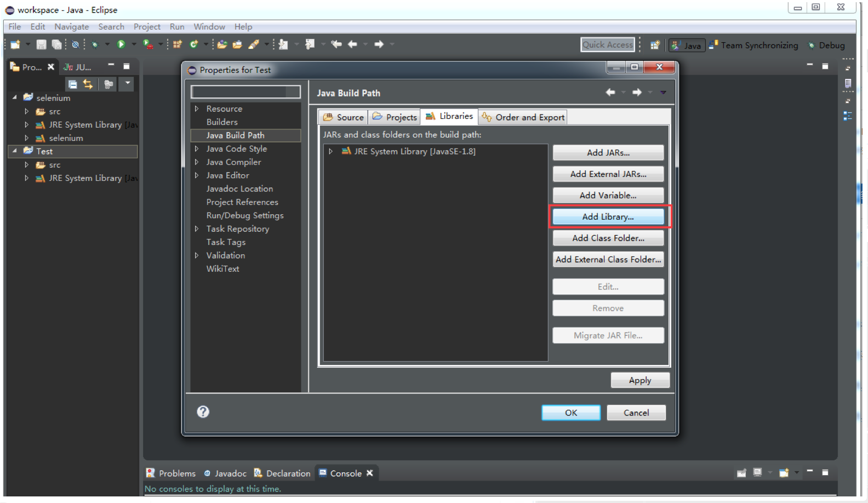This screenshot has width=868, height=503.
Task: Open the Problems view tab
Action: (x=171, y=473)
